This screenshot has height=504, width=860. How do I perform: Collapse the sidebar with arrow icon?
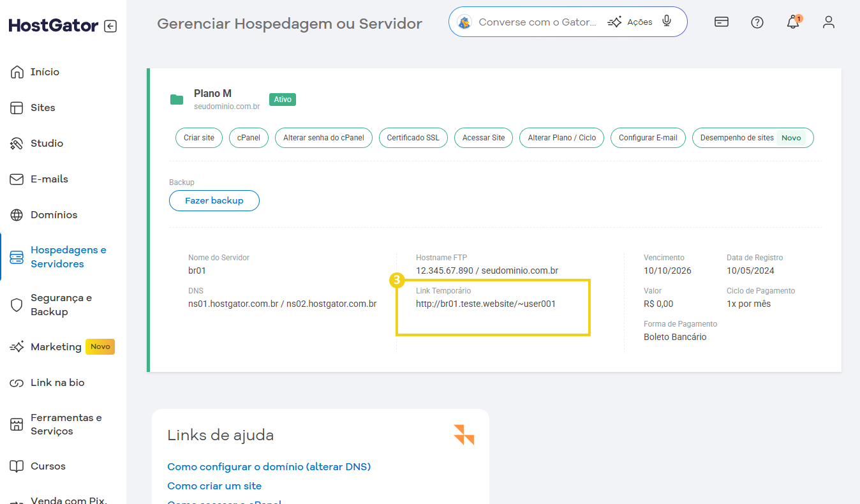(110, 26)
